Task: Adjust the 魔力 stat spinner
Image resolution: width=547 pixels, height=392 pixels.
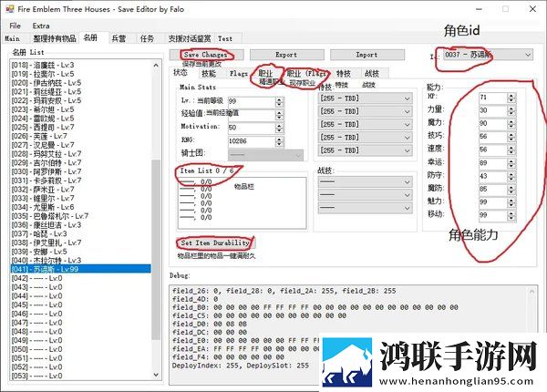Action: point(511,123)
